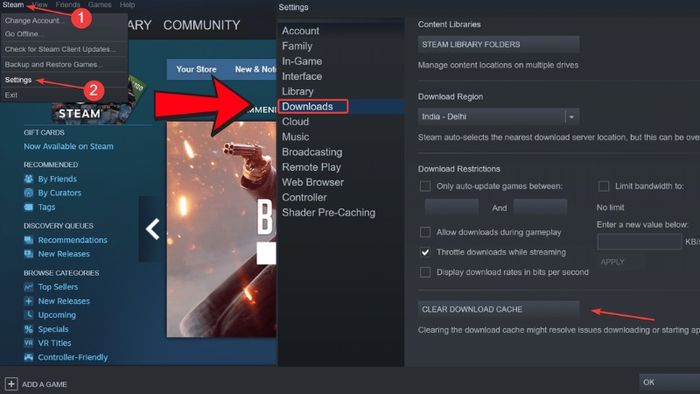Open the auto-update end time dropdown after And
Image resolution: width=700 pixels, height=394 pixels.
tap(540, 207)
